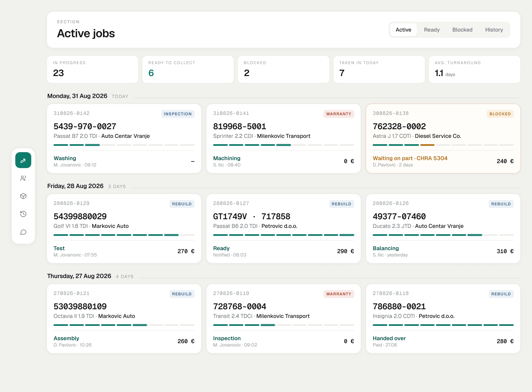Click the Washing status label
The height and width of the screenshot is (392, 532).
click(x=65, y=158)
